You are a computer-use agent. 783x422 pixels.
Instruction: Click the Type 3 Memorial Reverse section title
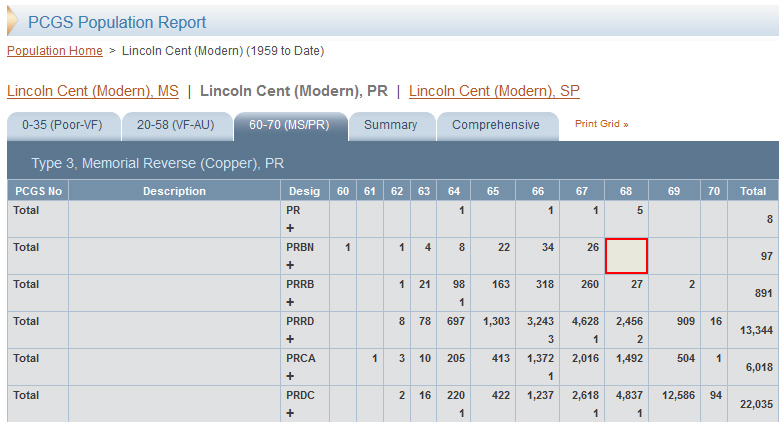coord(157,163)
